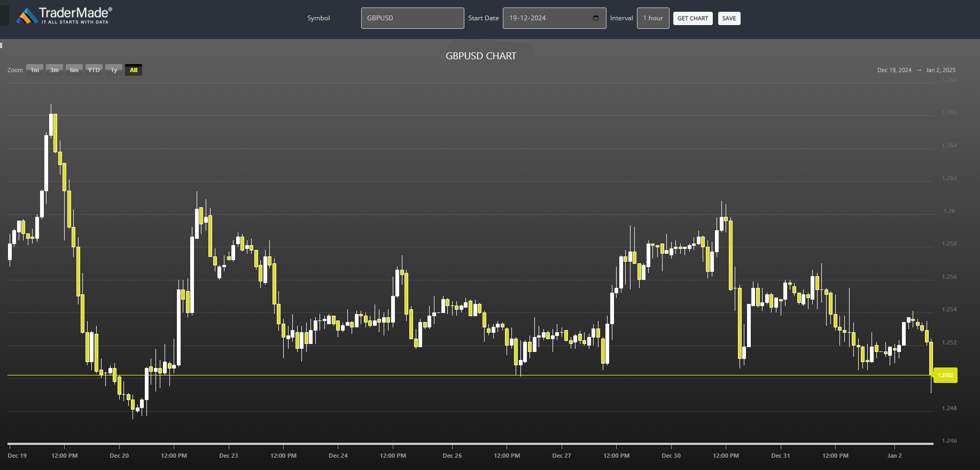Select the YTD zoom range
The image size is (980, 470).
tap(94, 70)
